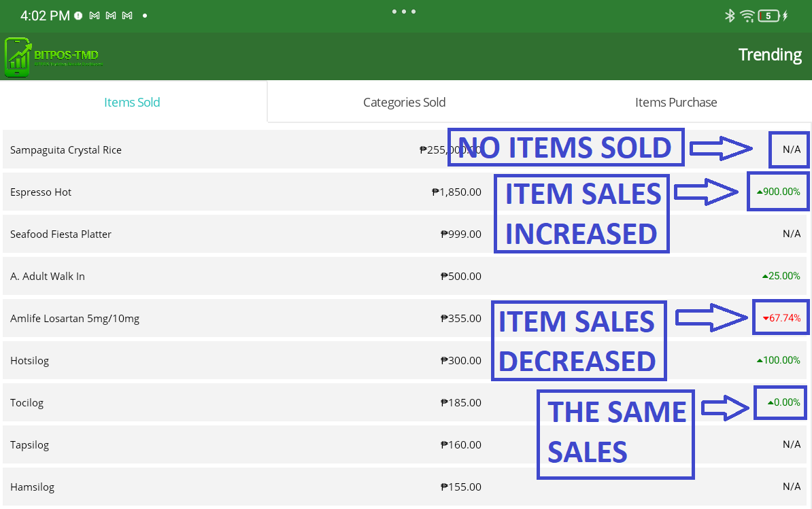Select Amlife Losartan 5mg/10mg item
The image size is (812, 509).
[75, 319]
